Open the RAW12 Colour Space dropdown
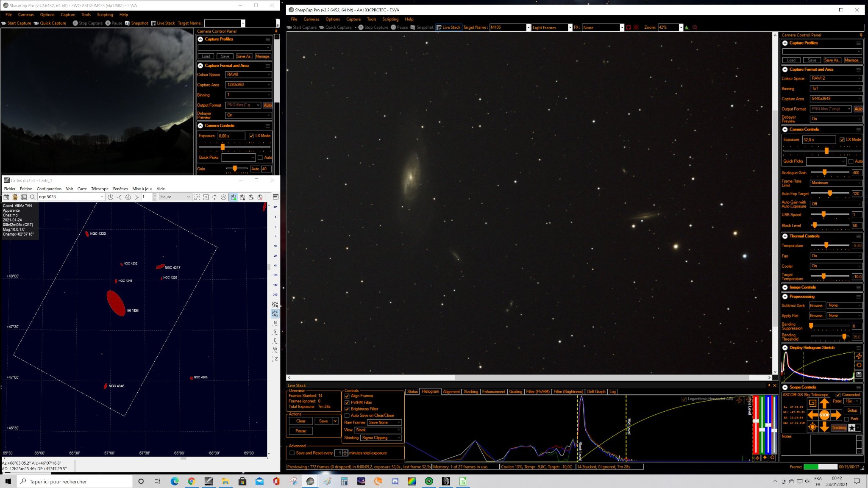 (836, 78)
